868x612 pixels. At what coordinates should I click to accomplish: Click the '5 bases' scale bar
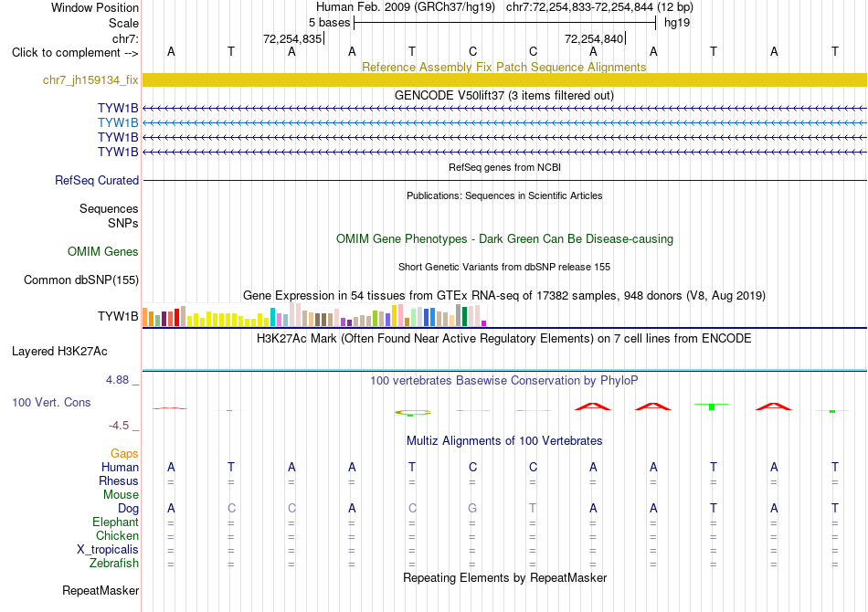[x=504, y=23]
